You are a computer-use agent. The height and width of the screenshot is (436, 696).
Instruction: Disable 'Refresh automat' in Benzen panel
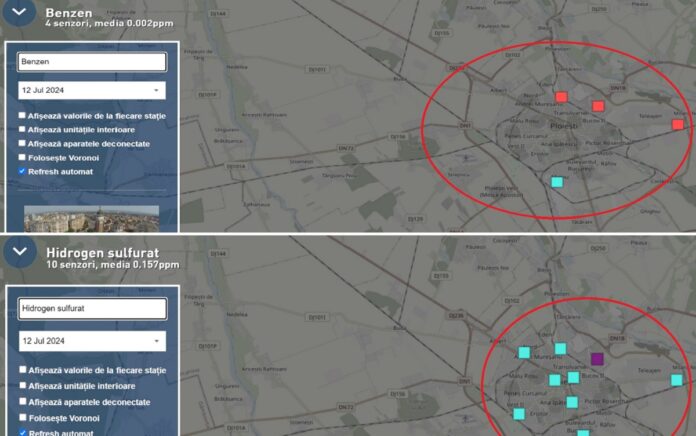[22, 171]
